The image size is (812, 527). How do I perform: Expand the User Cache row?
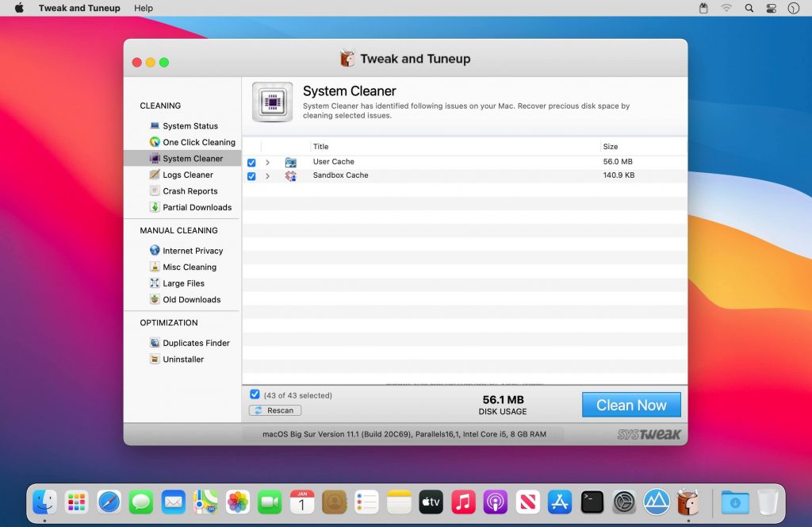pyautogui.click(x=268, y=162)
